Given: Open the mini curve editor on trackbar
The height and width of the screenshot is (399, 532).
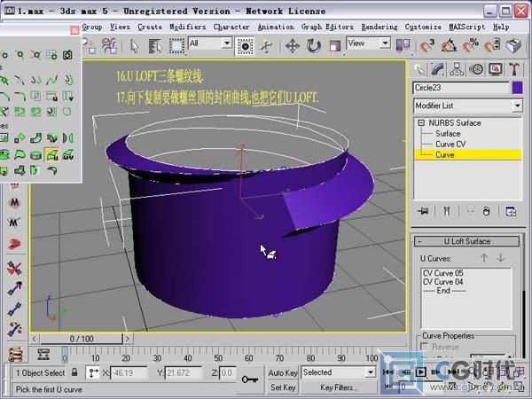Looking at the screenshot, I should pyautogui.click(x=43, y=354).
